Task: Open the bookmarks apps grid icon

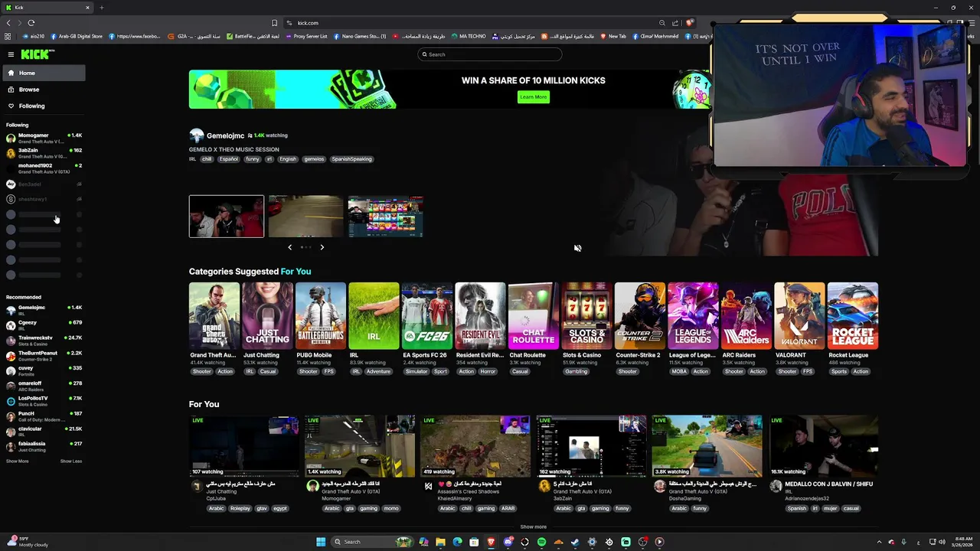Action: point(8,36)
